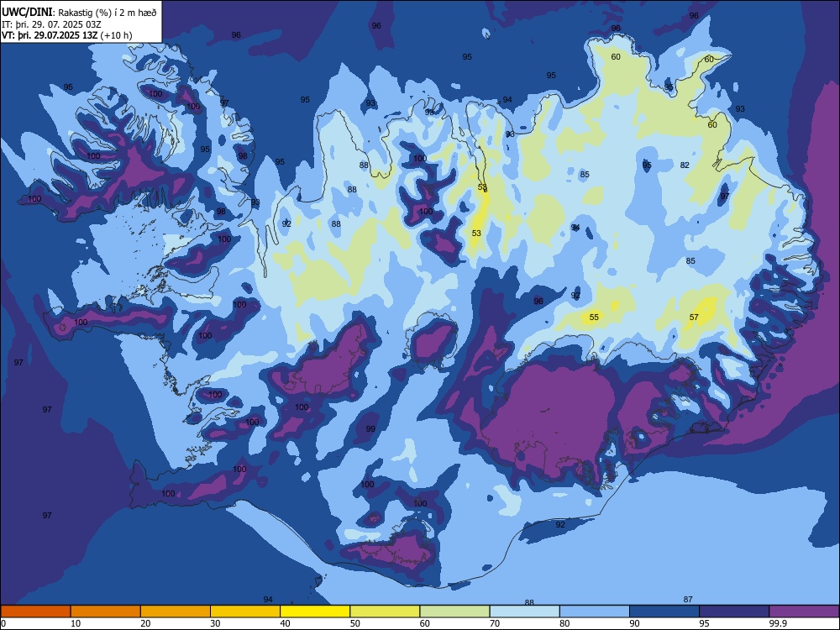Pick the yellow-green 60–70 legend swatch

454,612
